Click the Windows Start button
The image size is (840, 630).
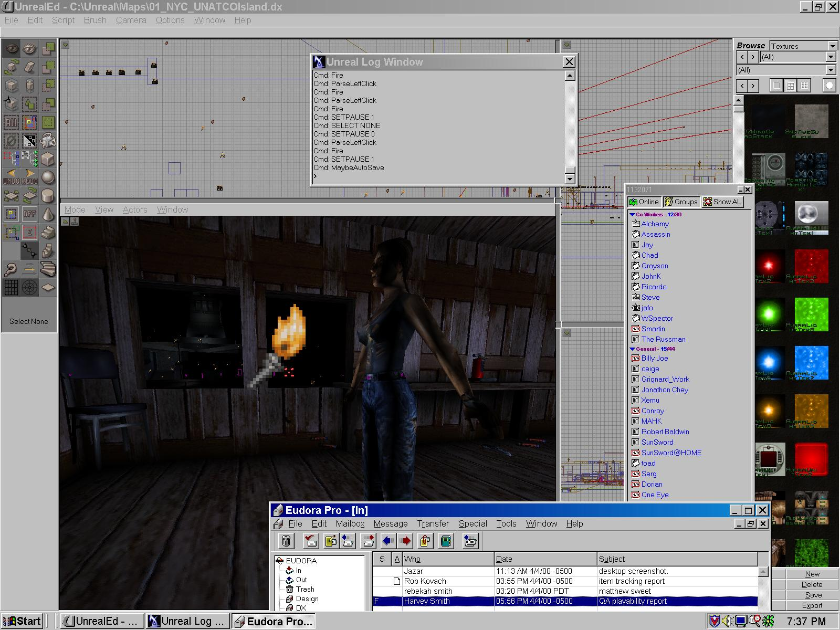tap(22, 621)
